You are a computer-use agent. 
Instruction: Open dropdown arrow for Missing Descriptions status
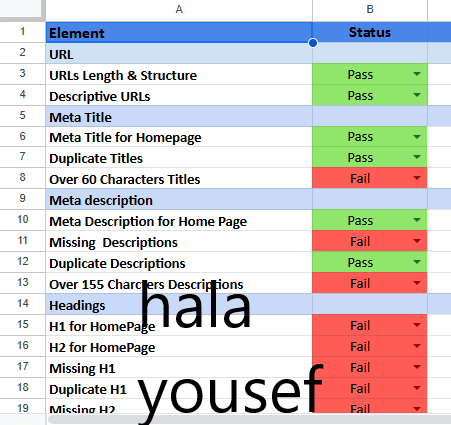417,241
